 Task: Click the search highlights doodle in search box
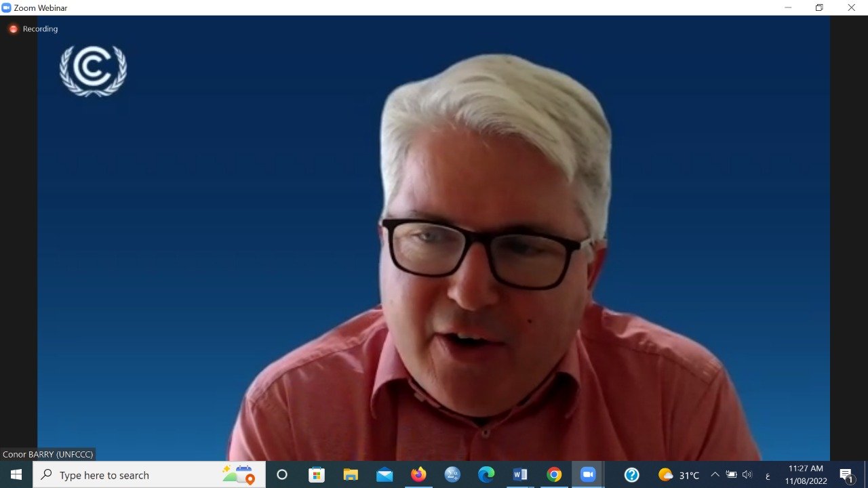pos(238,474)
